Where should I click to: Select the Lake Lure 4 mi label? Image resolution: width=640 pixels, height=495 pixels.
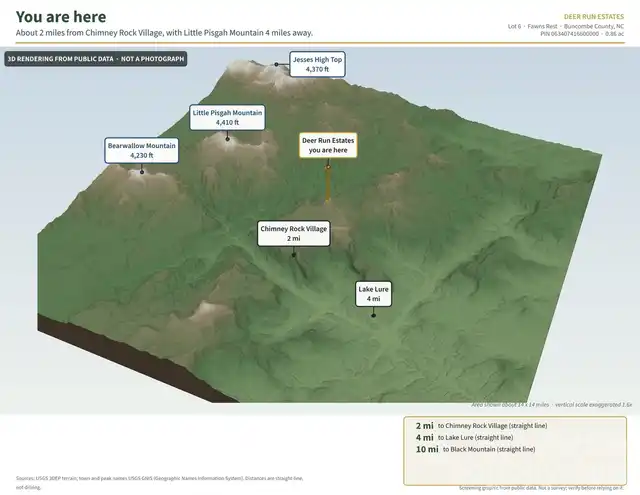pos(373,294)
